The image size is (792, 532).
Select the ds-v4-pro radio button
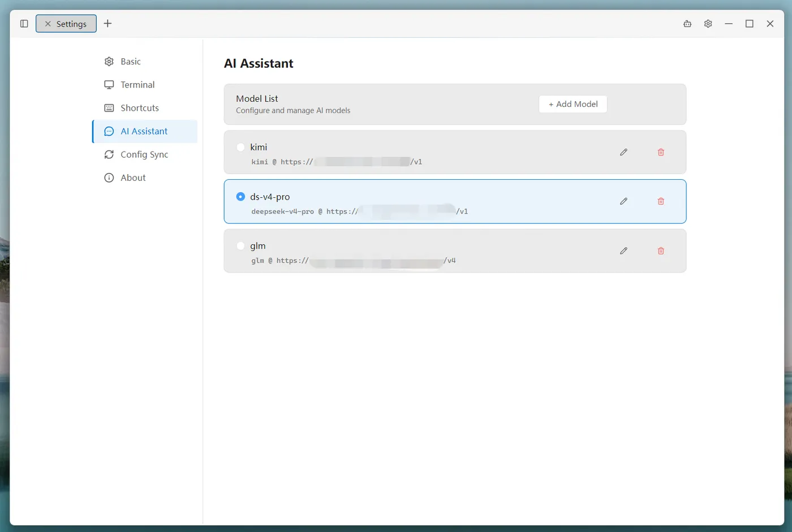click(240, 197)
